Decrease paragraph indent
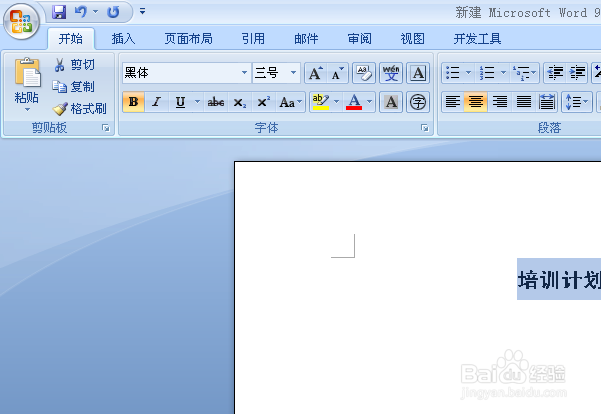 tap(555, 73)
